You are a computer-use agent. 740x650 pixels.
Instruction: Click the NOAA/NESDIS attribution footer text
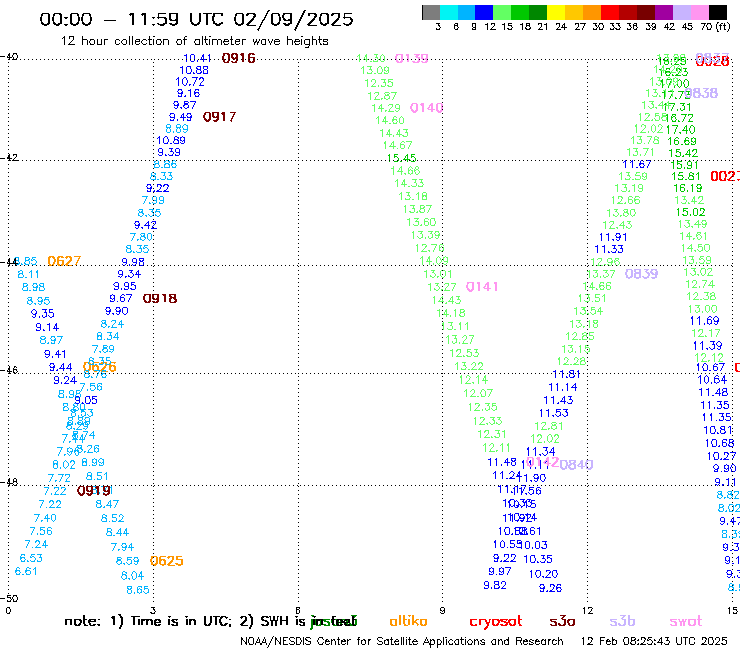click(402, 641)
